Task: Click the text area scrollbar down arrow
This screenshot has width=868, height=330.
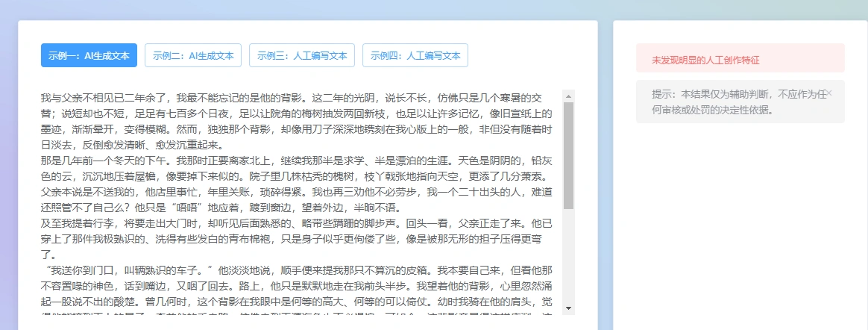Action: 569,308
